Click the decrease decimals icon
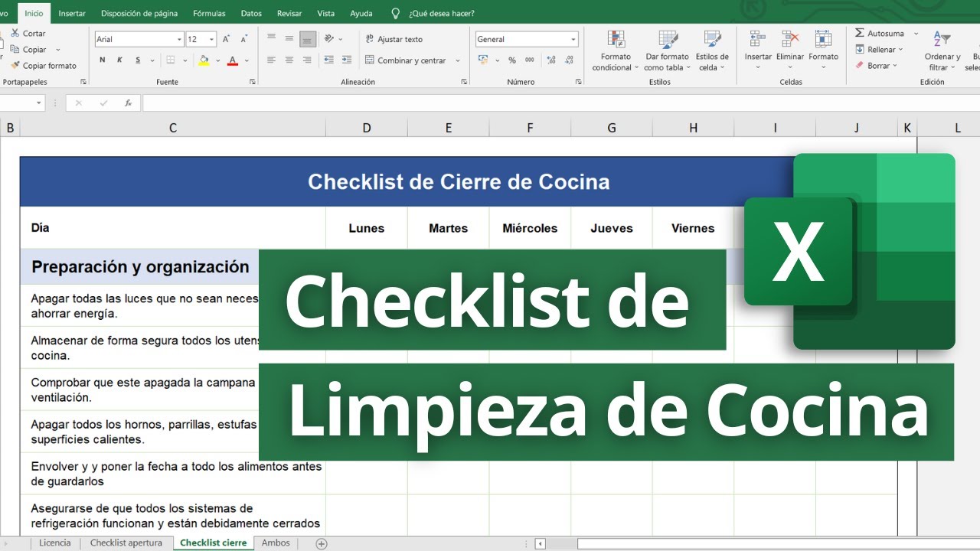The height and width of the screenshot is (551, 980). point(569,60)
